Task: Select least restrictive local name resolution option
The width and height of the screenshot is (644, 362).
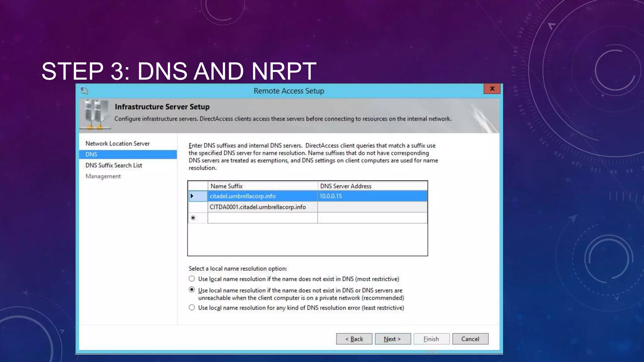Action: point(192,308)
